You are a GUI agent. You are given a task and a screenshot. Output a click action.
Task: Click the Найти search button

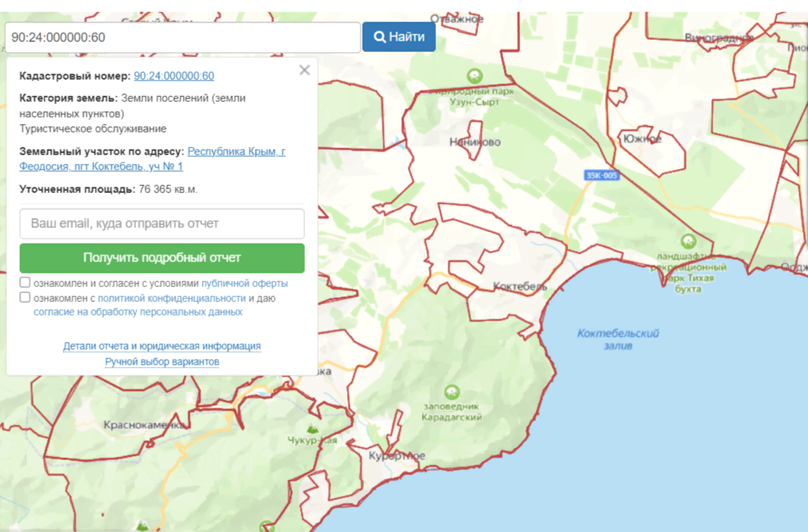click(398, 37)
